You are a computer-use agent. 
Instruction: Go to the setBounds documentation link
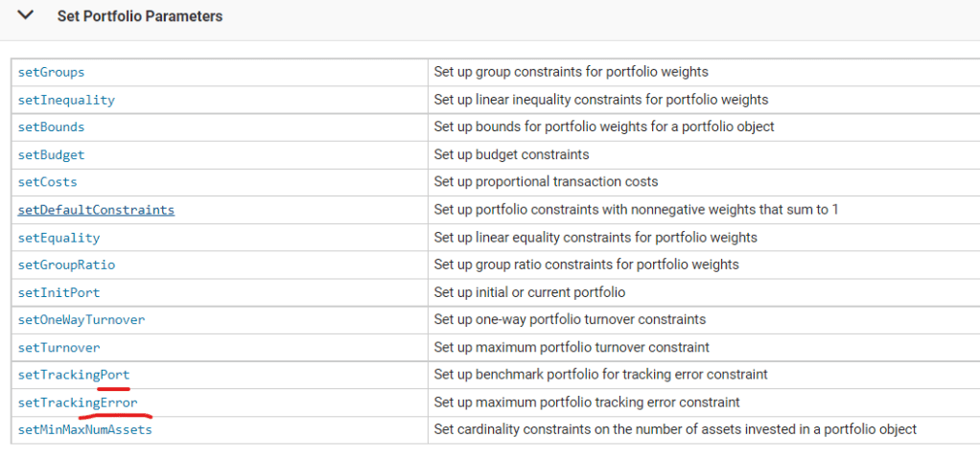[51, 127]
